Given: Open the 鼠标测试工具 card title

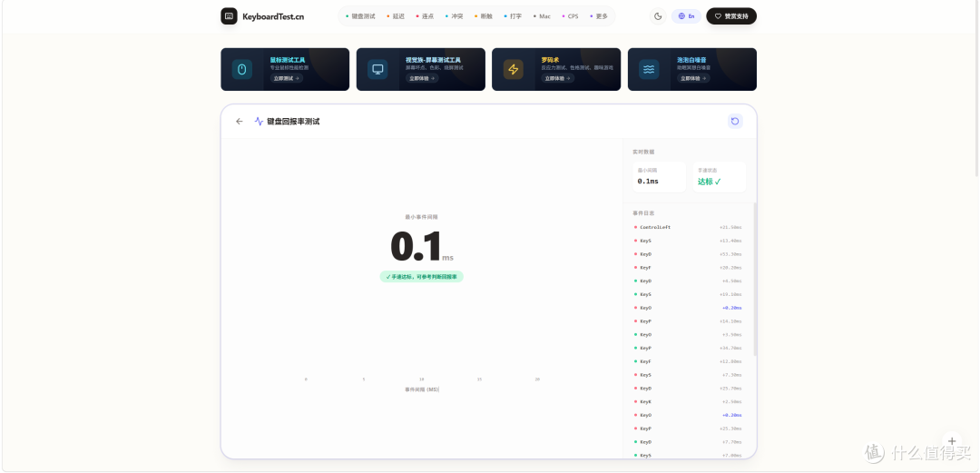Looking at the screenshot, I should point(288,60).
